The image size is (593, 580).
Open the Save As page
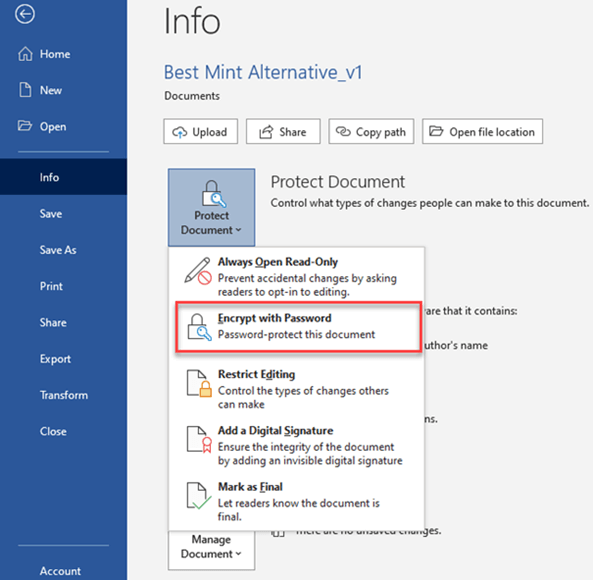pos(58,250)
